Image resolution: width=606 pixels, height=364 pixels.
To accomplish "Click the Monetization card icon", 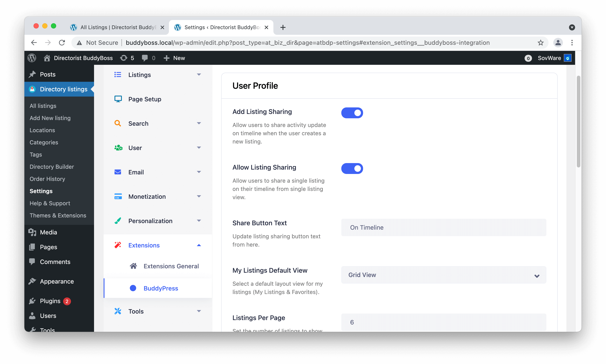I will coord(118,196).
